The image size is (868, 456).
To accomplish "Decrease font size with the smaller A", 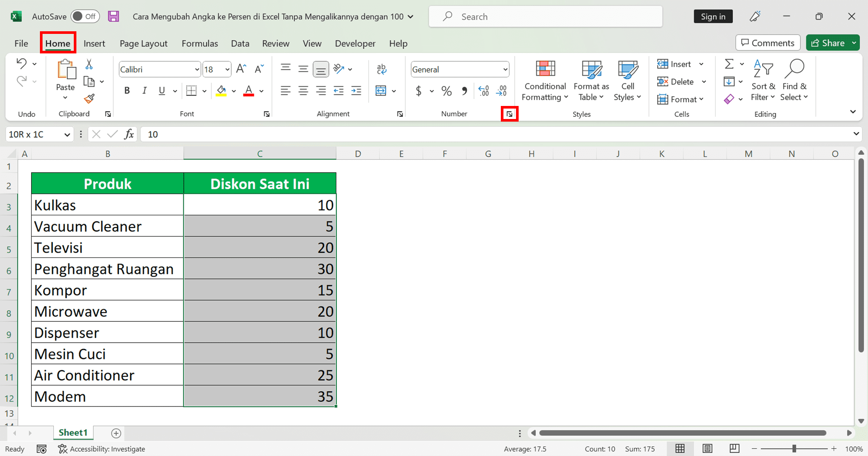I will tap(259, 69).
